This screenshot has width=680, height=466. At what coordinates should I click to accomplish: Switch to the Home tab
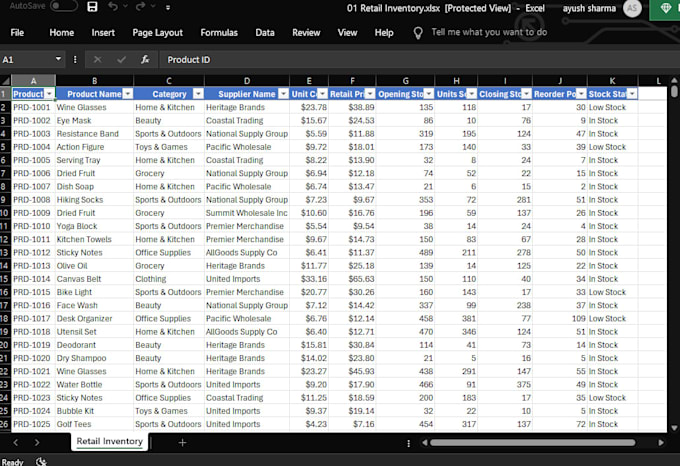(x=62, y=33)
